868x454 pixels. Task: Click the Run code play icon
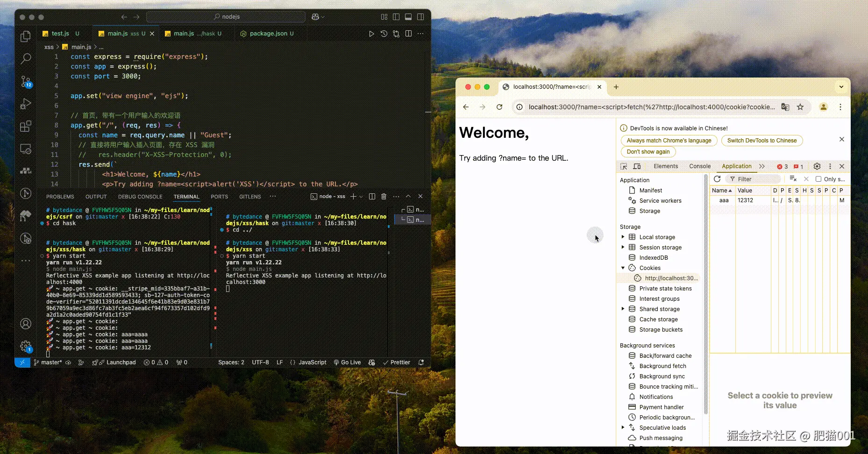(x=371, y=34)
